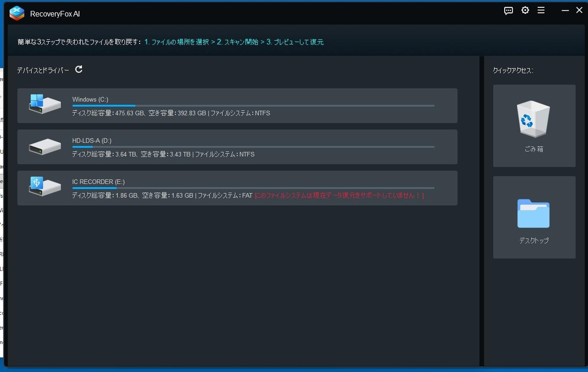Click the Windows (C:) drive icon
The height and width of the screenshot is (372, 588).
click(x=45, y=104)
